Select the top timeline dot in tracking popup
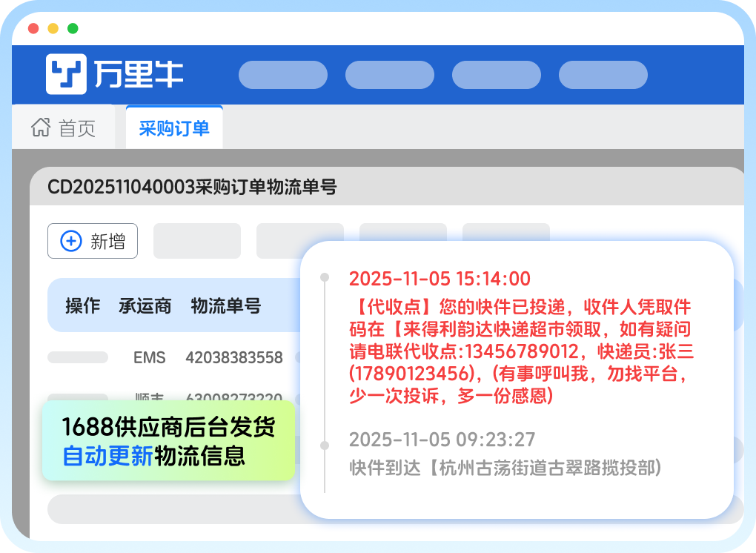The image size is (756, 553). (x=324, y=278)
